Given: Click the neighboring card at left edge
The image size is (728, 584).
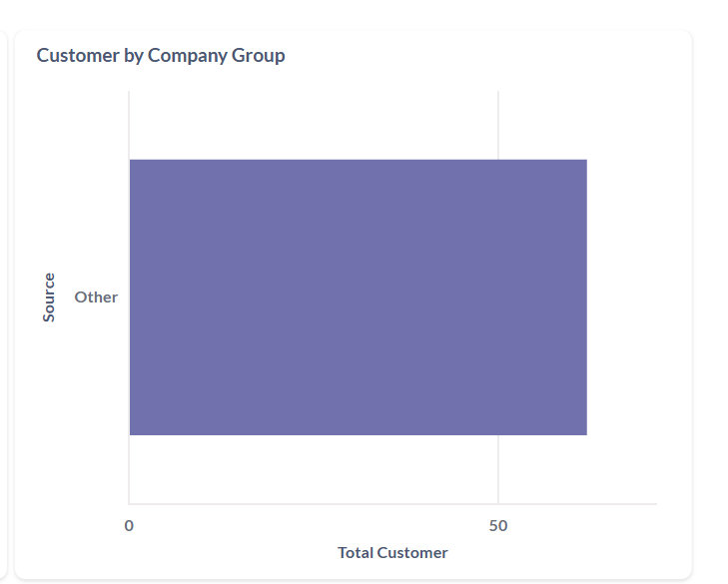Looking at the screenshot, I should pyautogui.click(x=3, y=299).
